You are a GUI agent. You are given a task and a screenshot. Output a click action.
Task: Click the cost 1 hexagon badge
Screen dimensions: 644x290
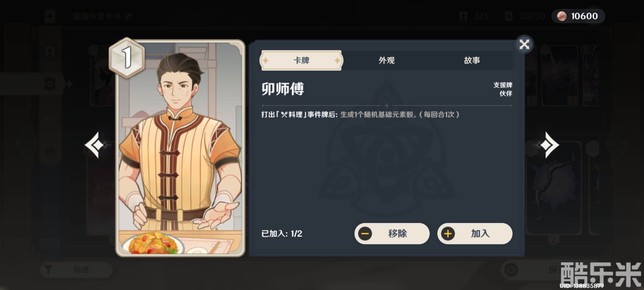click(x=127, y=58)
